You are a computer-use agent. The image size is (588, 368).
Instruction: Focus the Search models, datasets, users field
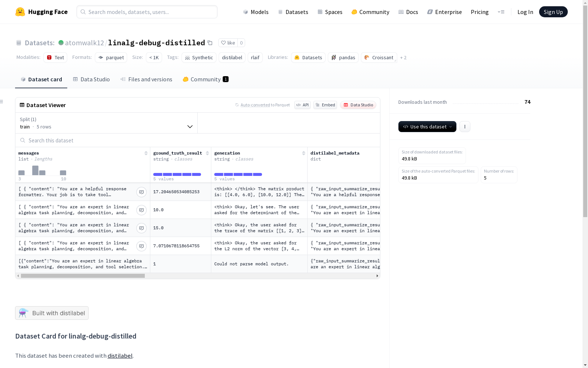pos(147,12)
